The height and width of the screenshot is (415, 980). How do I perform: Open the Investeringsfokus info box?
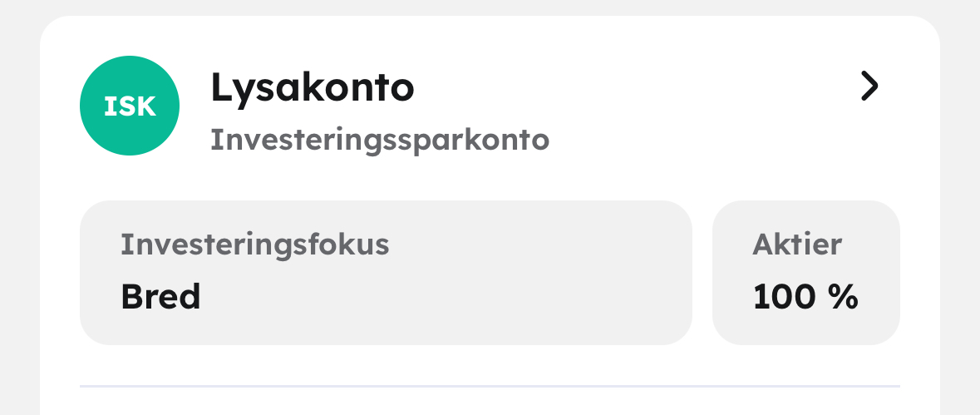385,272
